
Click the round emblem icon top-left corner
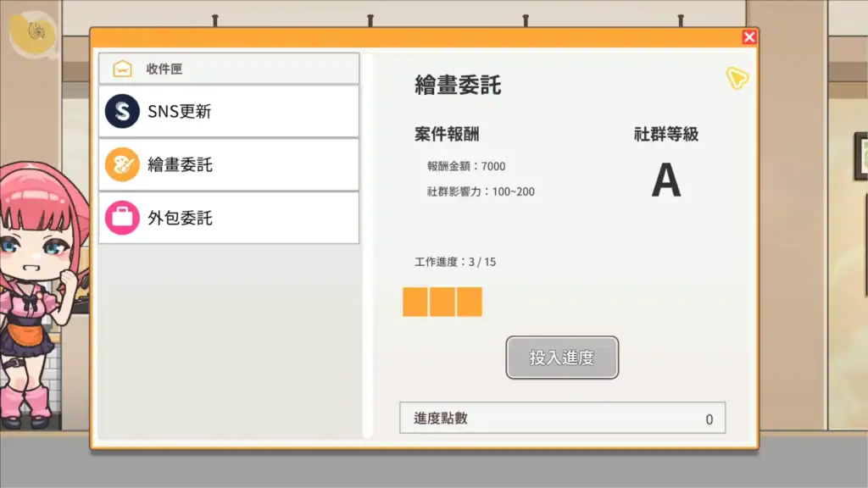[x=33, y=34]
